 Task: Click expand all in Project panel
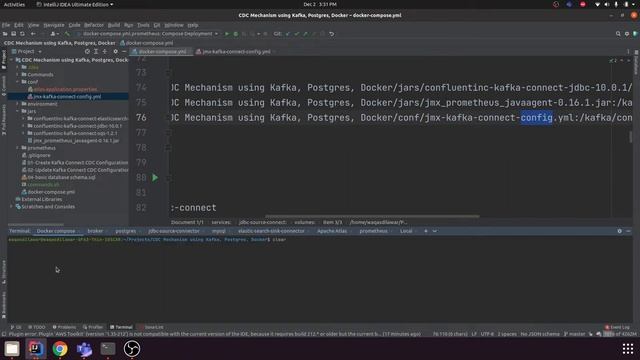(96, 51)
